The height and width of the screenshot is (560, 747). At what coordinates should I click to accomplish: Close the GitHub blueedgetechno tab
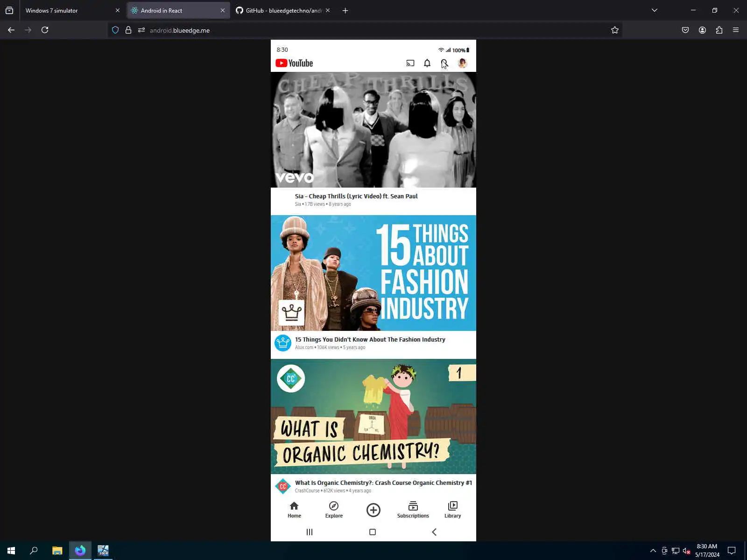pyautogui.click(x=328, y=10)
